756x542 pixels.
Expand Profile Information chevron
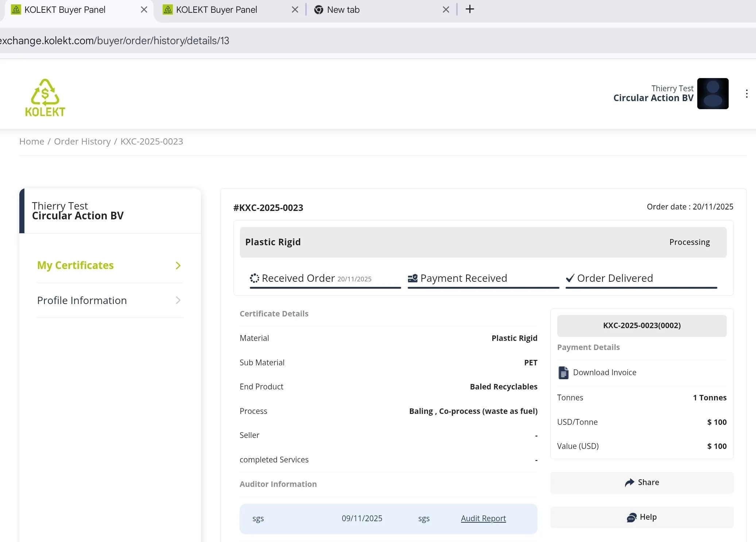(178, 300)
